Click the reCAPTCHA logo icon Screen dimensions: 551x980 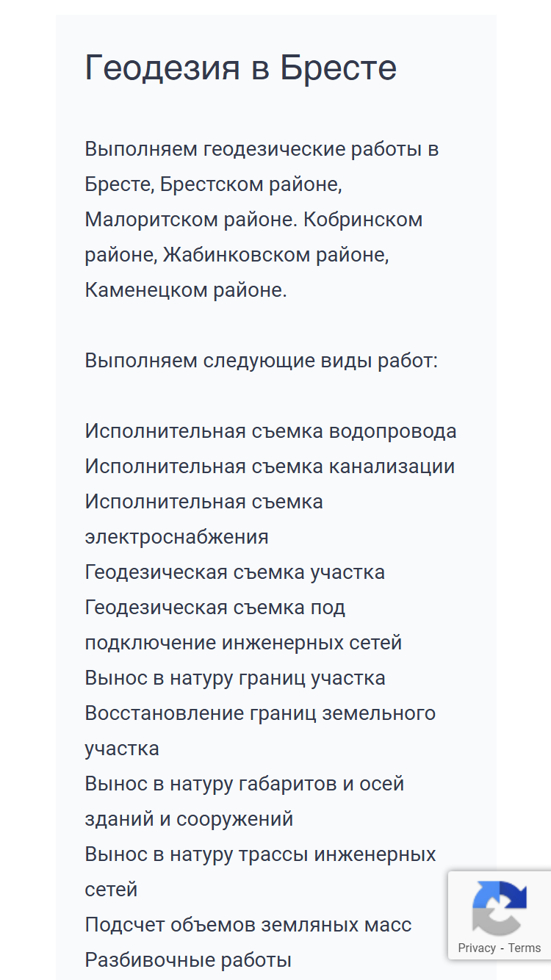click(x=500, y=907)
